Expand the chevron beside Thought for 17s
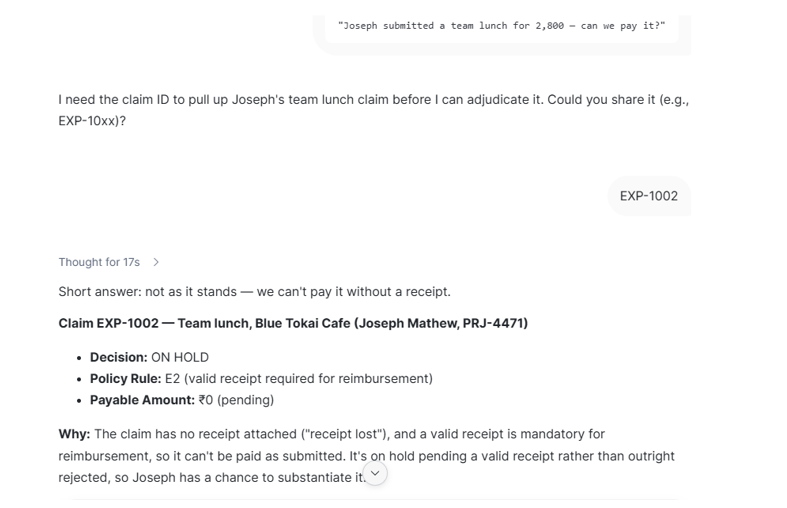The image size is (787, 508). [x=156, y=262]
